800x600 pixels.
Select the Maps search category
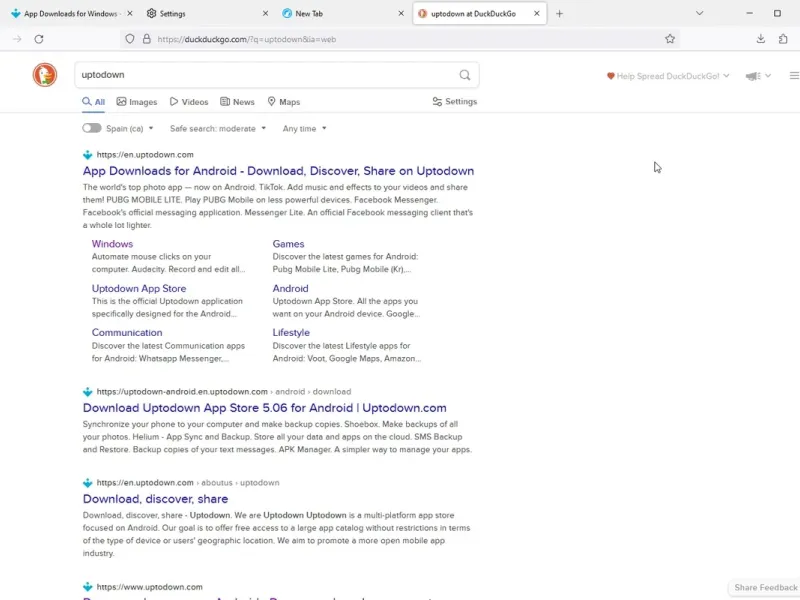click(284, 102)
